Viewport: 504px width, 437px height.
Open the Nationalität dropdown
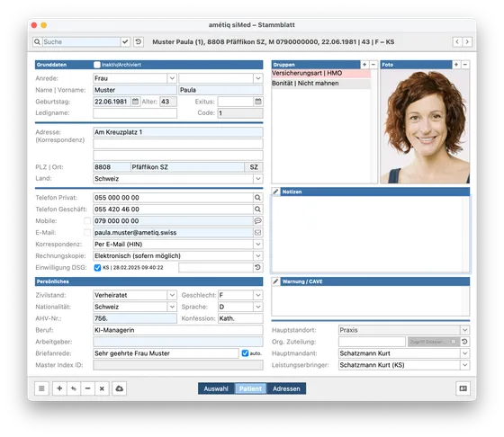(172, 307)
